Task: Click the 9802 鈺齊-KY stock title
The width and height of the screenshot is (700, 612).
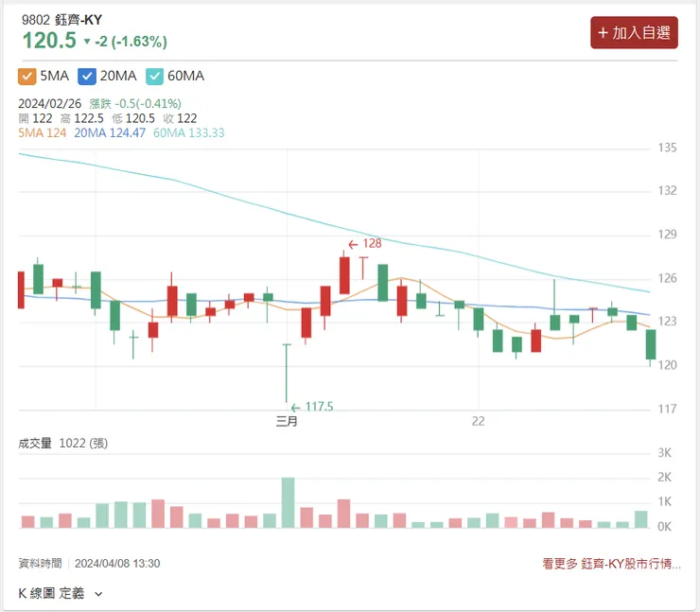Action: tap(61, 18)
